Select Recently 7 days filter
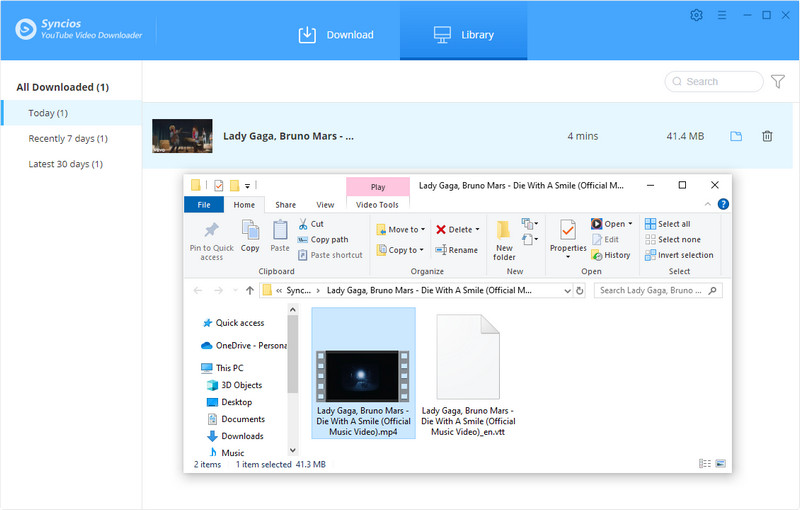Viewport: 800px width, 510px height. point(68,138)
